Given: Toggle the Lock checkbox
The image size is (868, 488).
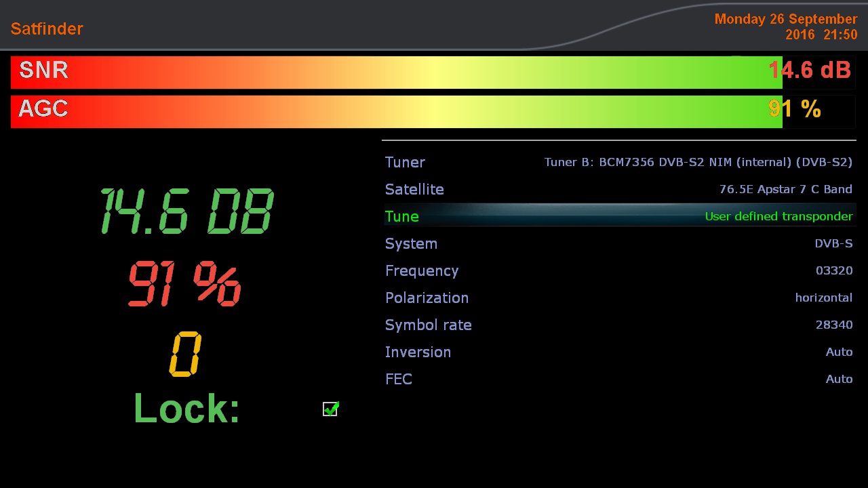Looking at the screenshot, I should [x=330, y=409].
